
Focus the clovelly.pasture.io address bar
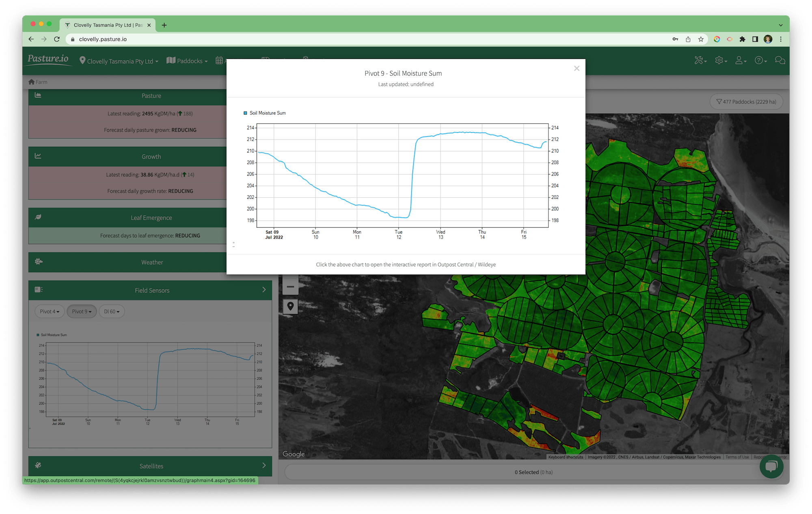[x=365, y=39]
